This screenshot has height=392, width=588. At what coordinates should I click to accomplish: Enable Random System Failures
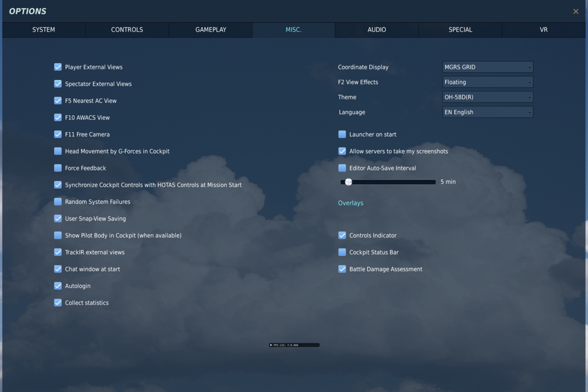(58, 202)
